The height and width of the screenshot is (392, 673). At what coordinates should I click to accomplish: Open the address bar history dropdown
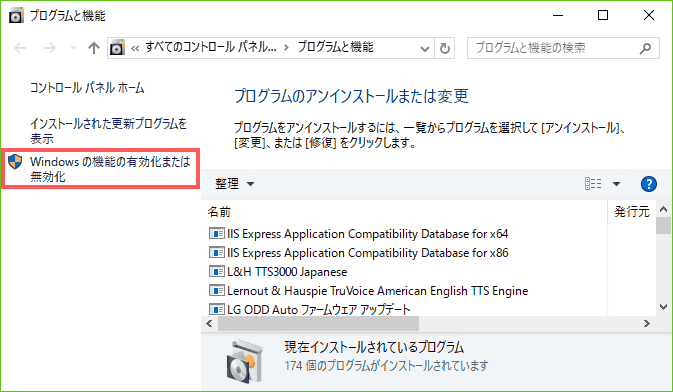point(424,48)
